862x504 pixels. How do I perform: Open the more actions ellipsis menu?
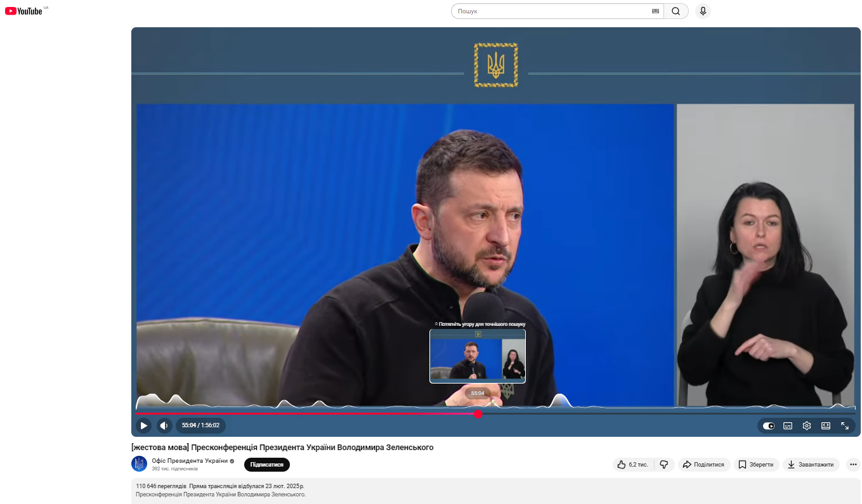click(852, 464)
